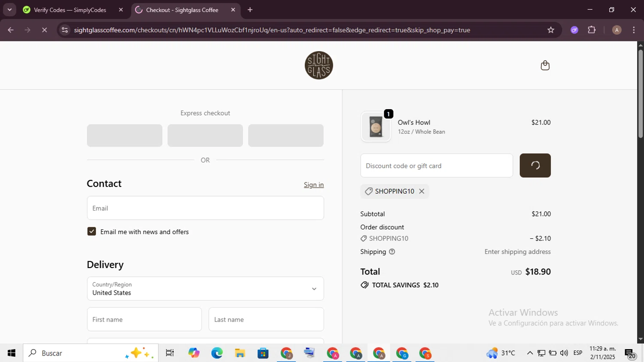
Task: Open the volume control in system tray
Action: click(x=564, y=353)
